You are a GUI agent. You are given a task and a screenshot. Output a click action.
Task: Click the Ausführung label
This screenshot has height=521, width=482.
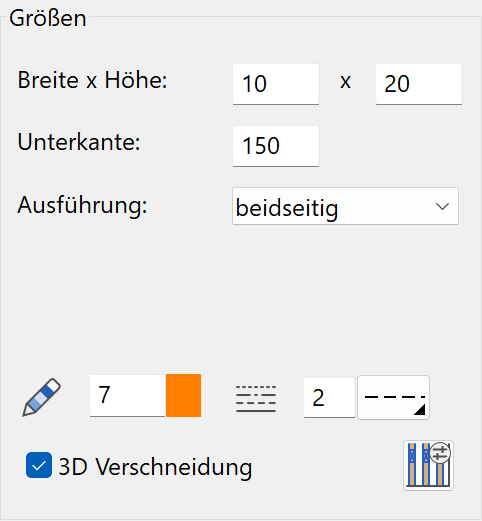pyautogui.click(x=82, y=205)
